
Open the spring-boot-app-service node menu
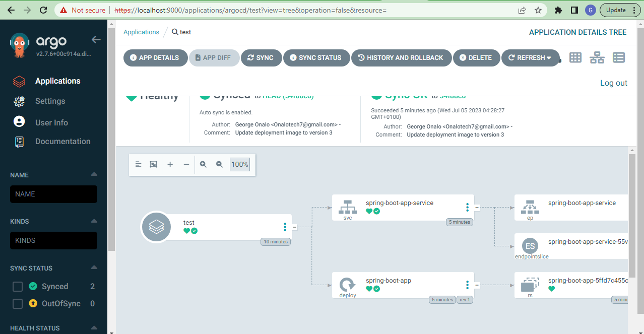[467, 207]
